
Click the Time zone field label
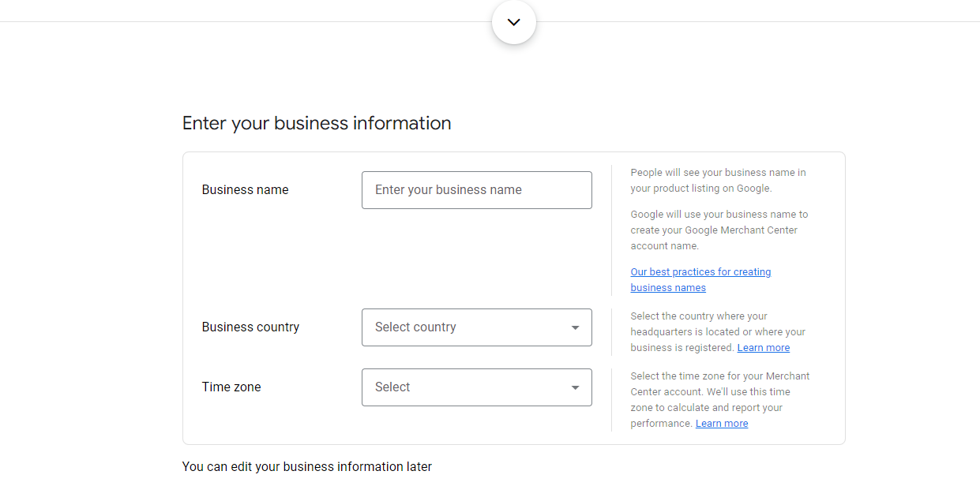click(231, 387)
